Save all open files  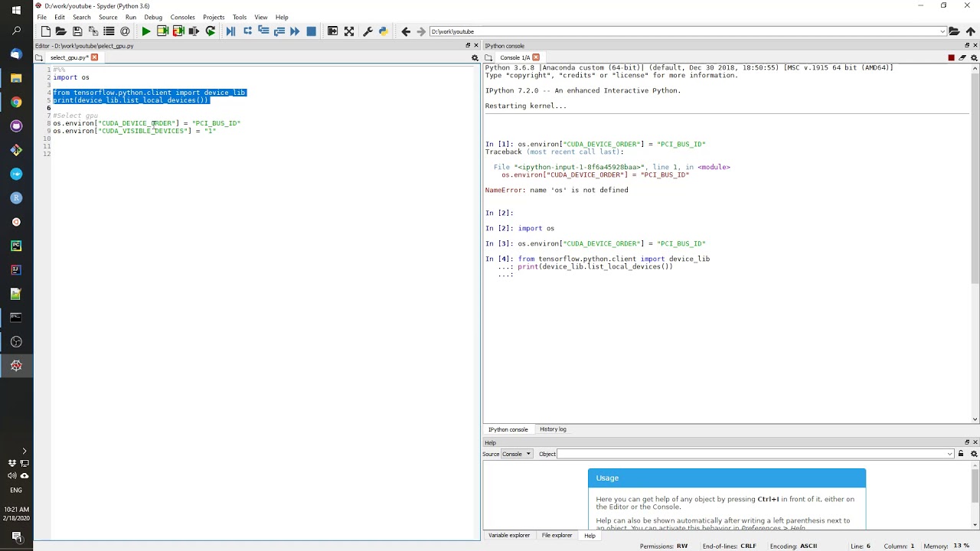tap(93, 31)
